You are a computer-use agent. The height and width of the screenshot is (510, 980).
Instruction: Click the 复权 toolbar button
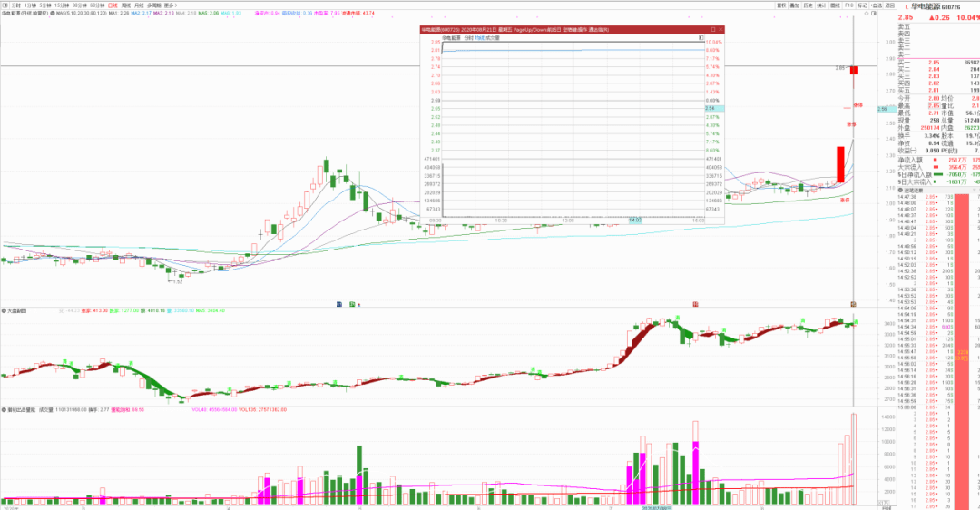(781, 5)
